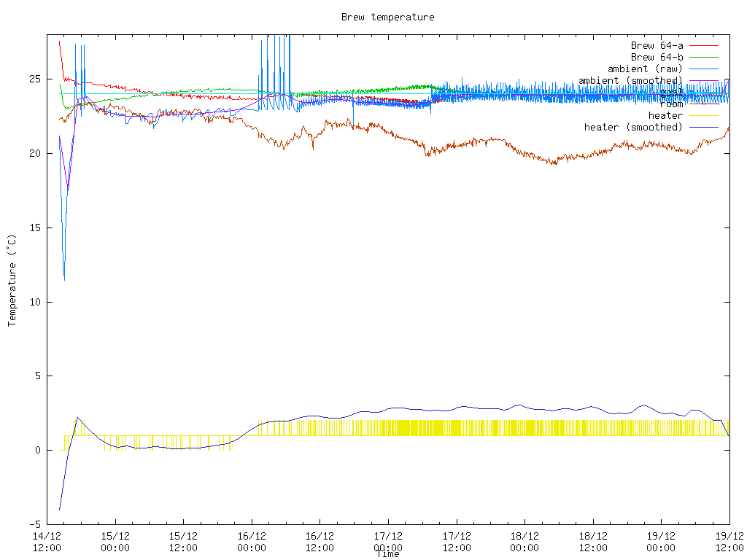The height and width of the screenshot is (560, 747).
Task: Click the heater smoothed curve's lowest point near -4
Action: [60, 510]
